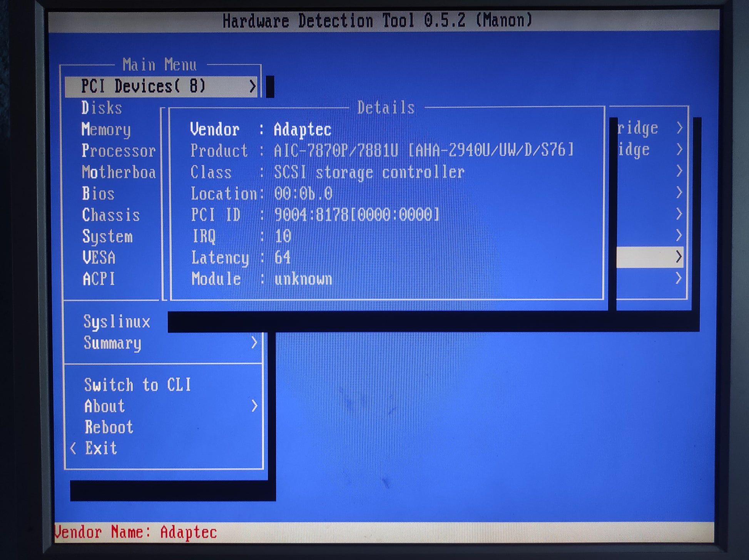Select last PCI device row arrow

679,278
